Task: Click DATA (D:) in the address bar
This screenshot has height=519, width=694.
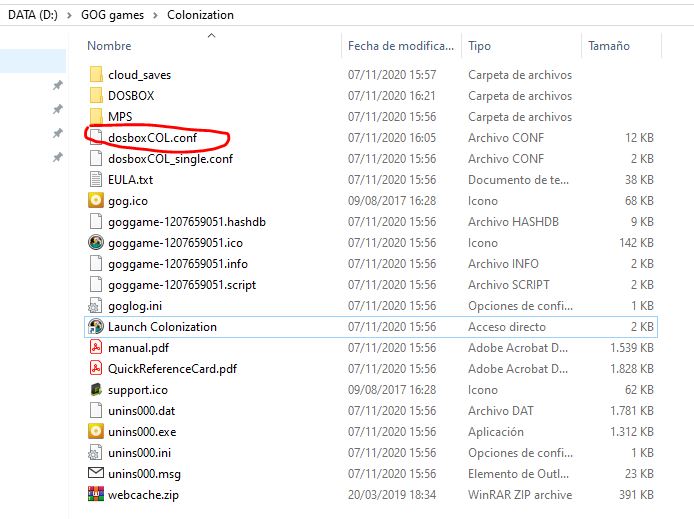Action: click(33, 15)
